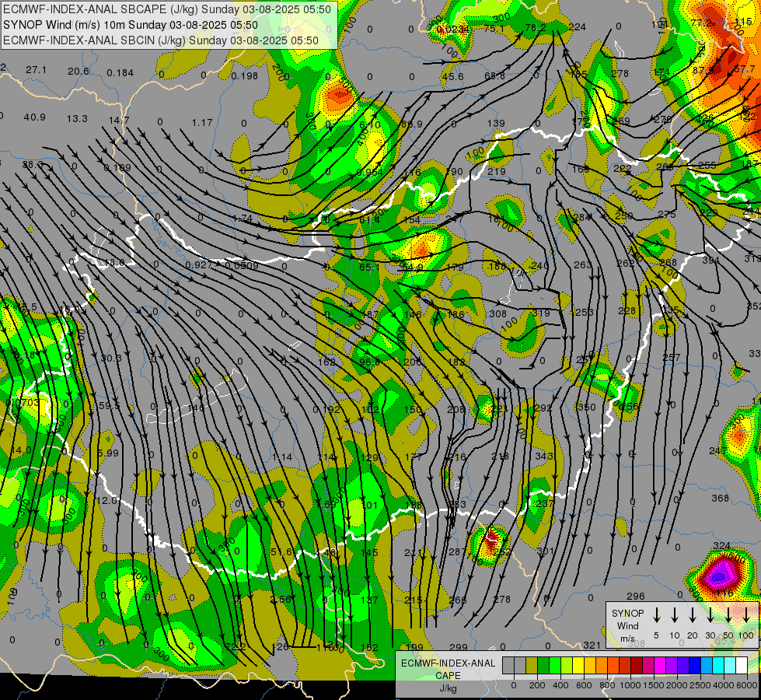The height and width of the screenshot is (700, 761).
Task: Click the map value 0.109
Action: click(117, 167)
